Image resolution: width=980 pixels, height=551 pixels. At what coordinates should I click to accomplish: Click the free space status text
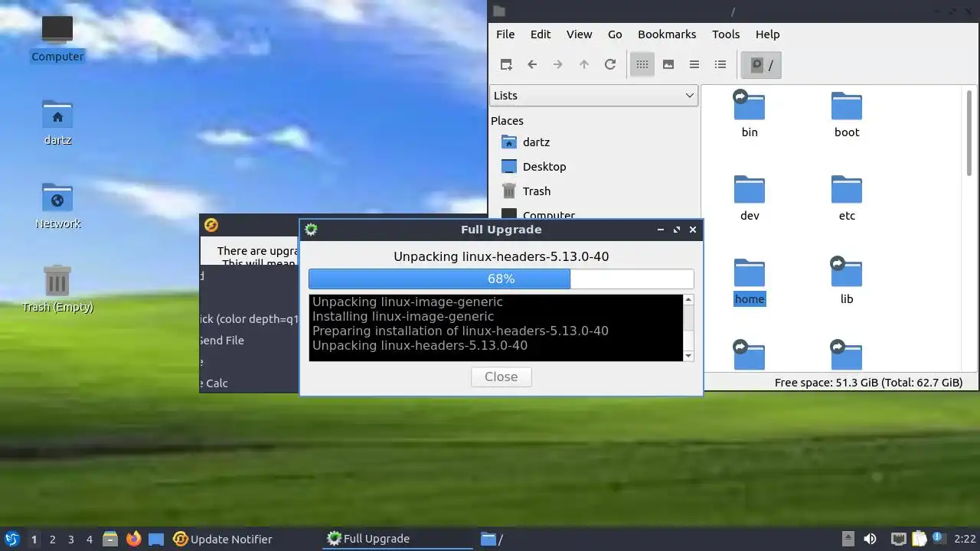tap(868, 383)
